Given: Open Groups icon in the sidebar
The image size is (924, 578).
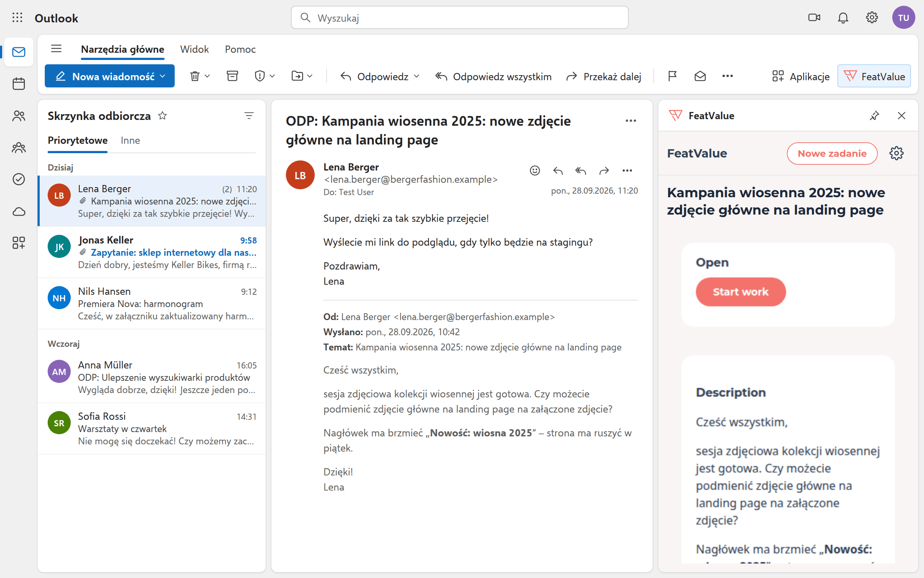Looking at the screenshot, I should (19, 147).
